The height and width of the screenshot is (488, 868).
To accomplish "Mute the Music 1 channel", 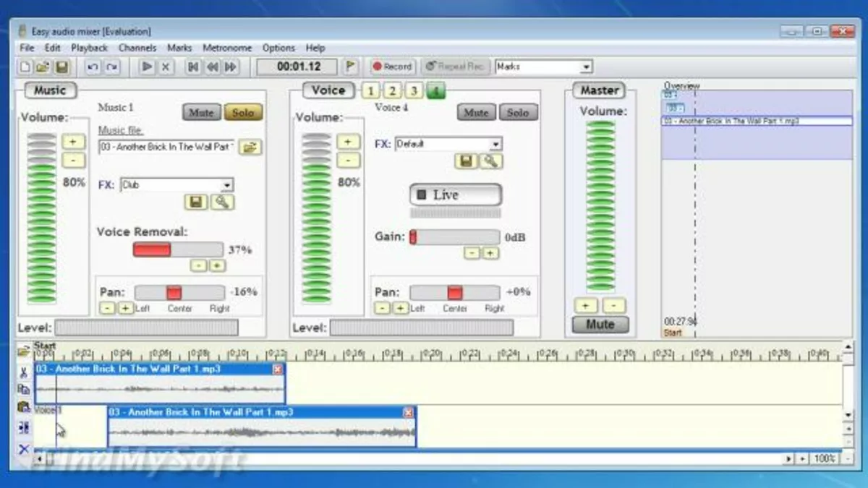I will [x=201, y=113].
